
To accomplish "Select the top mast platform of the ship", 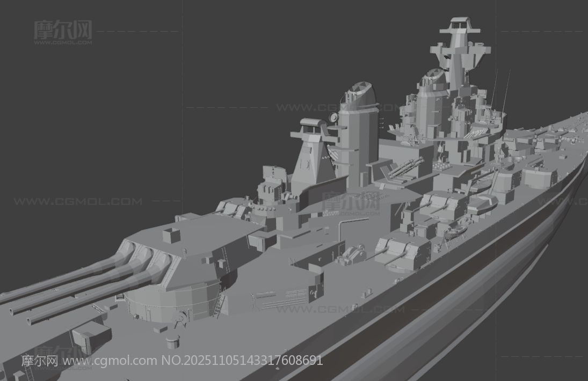I will 460,24.
